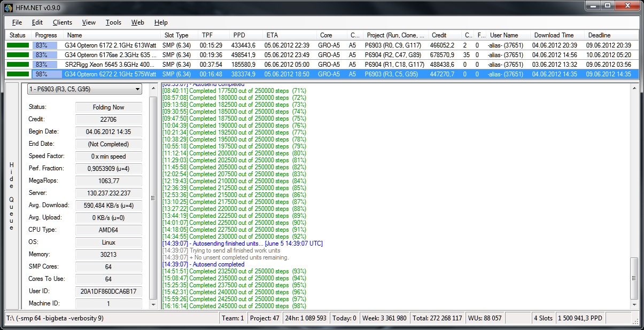Screen dimensions: 644x330
Task: Click the User ID field 20A1DF860DCA6B17
Action: [108, 291]
